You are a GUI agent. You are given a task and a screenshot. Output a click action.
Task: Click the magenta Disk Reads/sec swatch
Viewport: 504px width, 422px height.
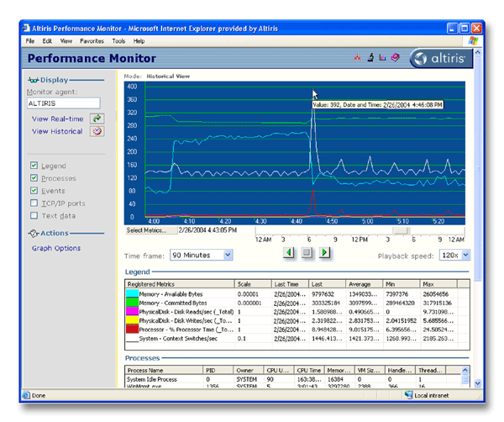click(x=132, y=312)
